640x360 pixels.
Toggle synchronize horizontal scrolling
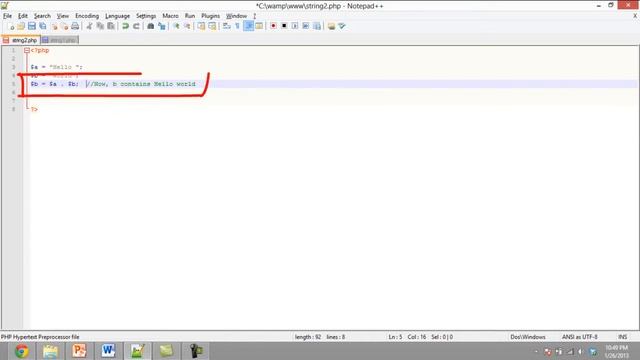pyautogui.click(x=212, y=26)
